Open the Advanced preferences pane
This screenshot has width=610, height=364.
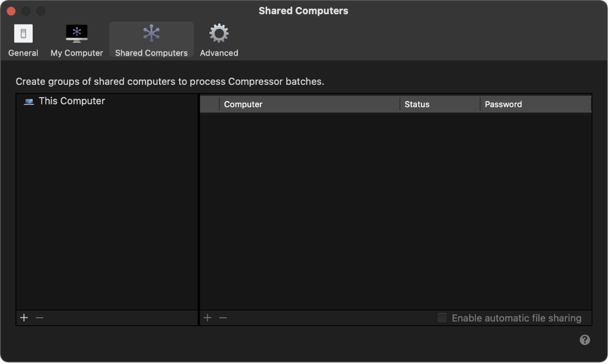(x=218, y=39)
